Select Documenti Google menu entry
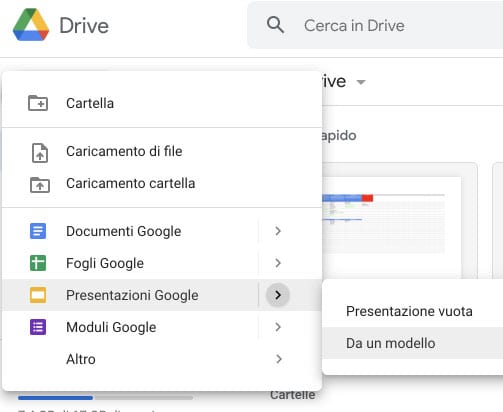Screen dimensions: 503x412 pos(162,231)
